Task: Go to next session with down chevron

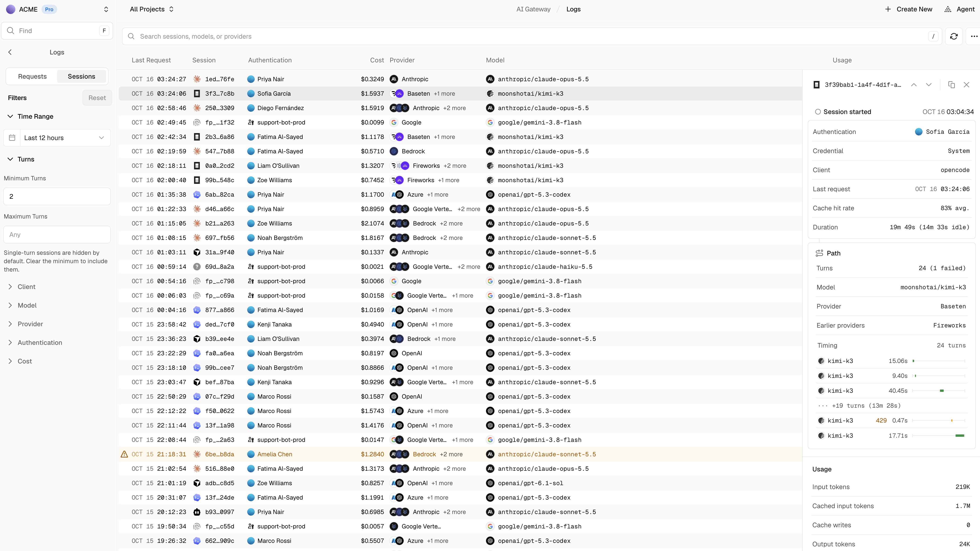Action: click(929, 84)
